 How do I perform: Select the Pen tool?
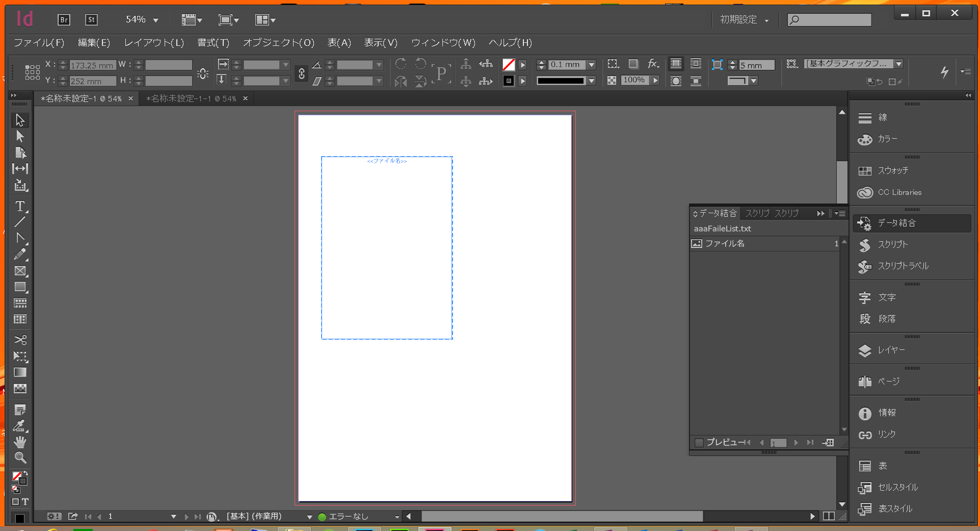[x=20, y=238]
